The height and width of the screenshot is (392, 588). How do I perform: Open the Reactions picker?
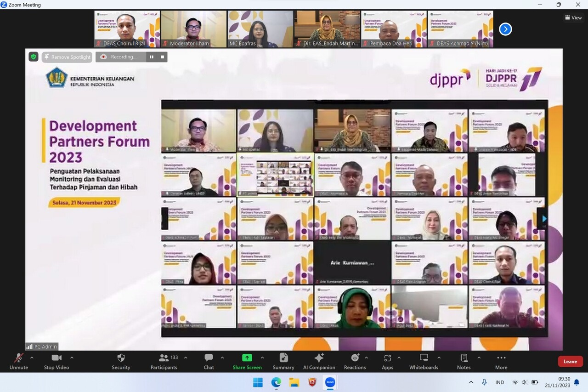coord(355,358)
